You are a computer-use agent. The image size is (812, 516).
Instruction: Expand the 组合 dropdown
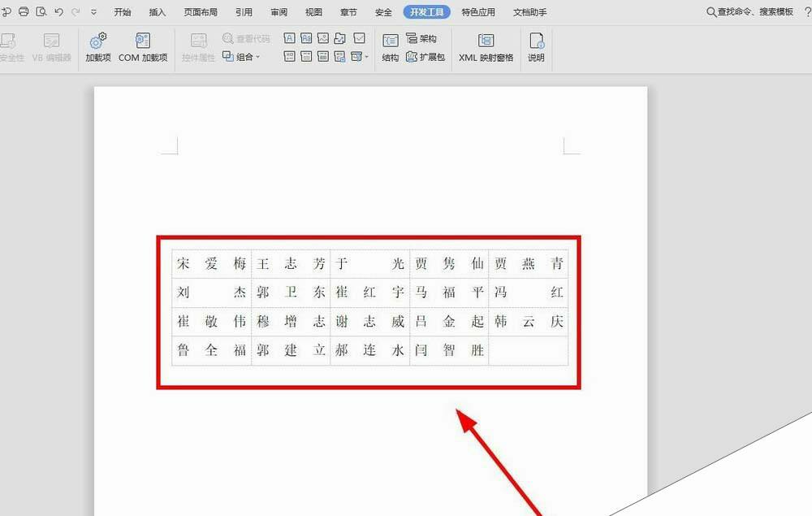tap(241, 56)
